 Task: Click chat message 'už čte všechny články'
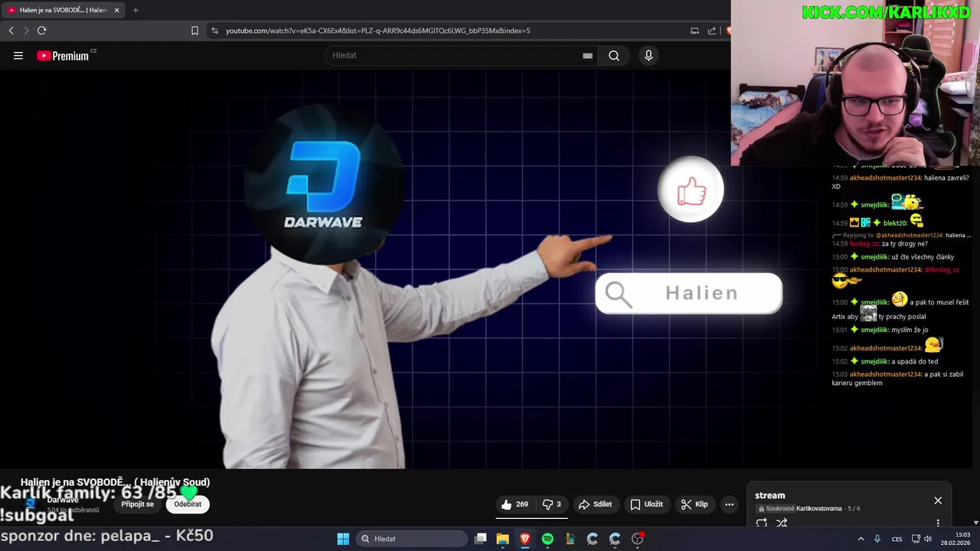pos(923,256)
